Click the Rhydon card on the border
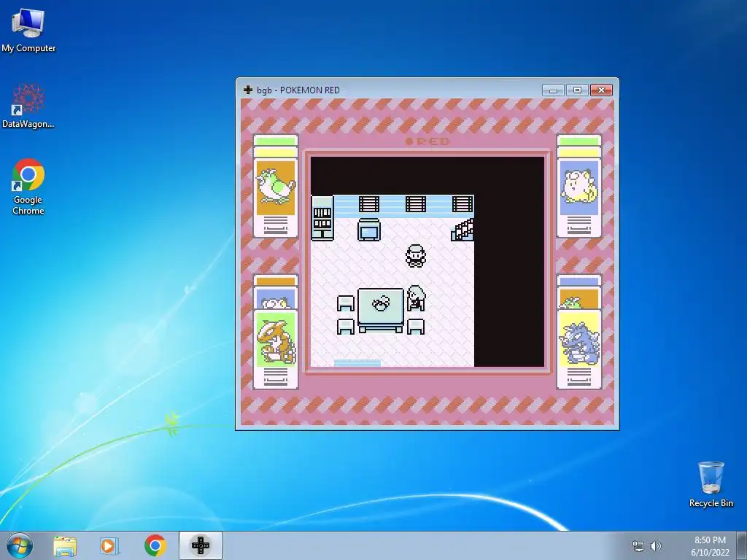The height and width of the screenshot is (560, 747). coord(578,349)
